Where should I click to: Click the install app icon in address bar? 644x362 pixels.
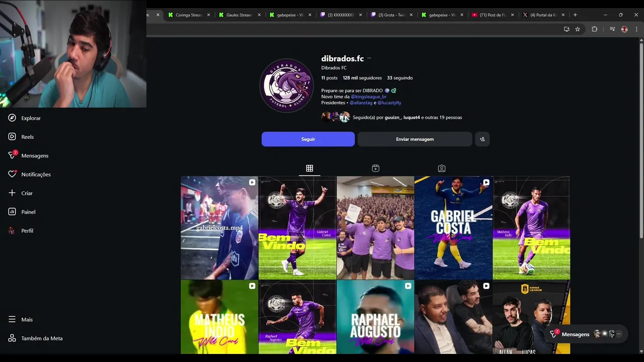[x=567, y=29]
